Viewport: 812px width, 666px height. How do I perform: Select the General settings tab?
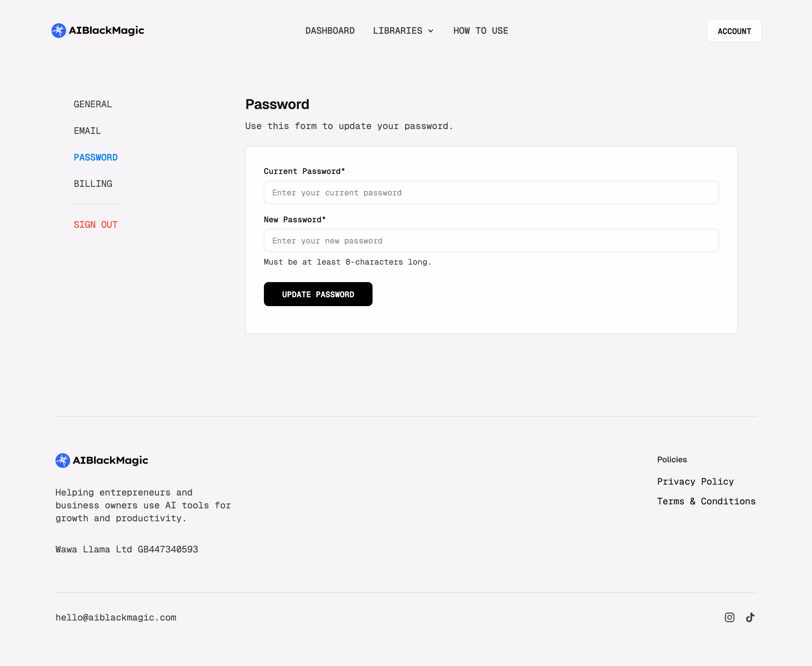(93, 104)
